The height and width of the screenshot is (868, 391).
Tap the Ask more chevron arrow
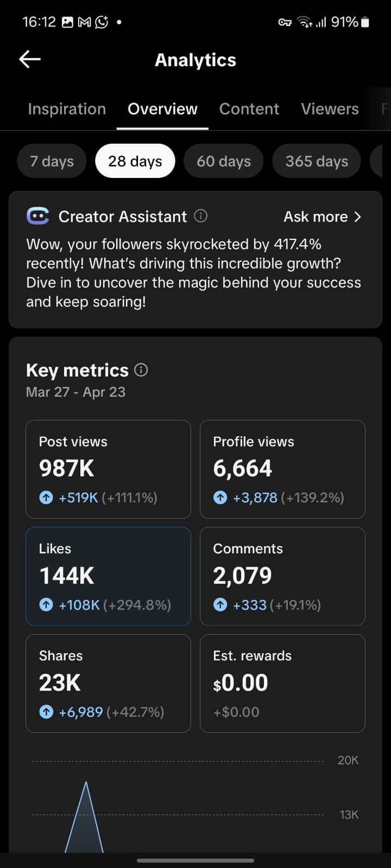(357, 217)
